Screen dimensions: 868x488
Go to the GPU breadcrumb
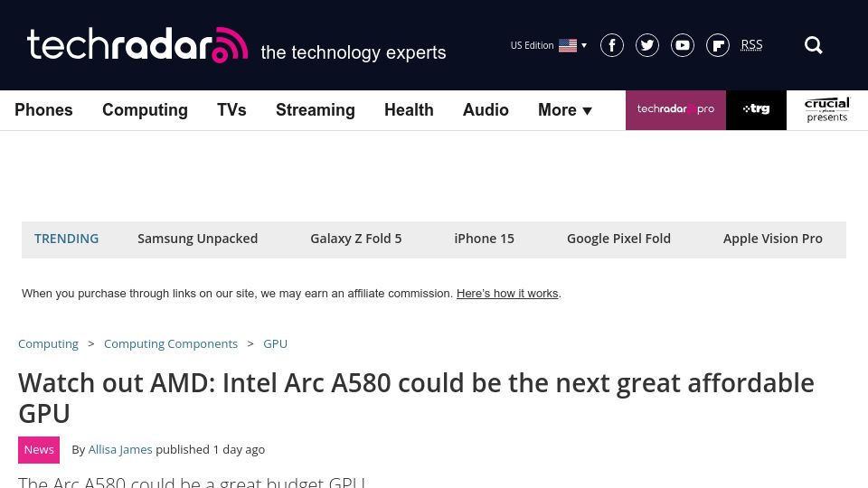coord(275,344)
